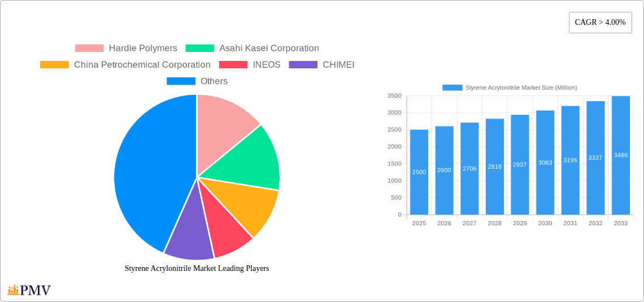
Task: Click the 2025 bar labeled 2500
Action: coord(419,172)
